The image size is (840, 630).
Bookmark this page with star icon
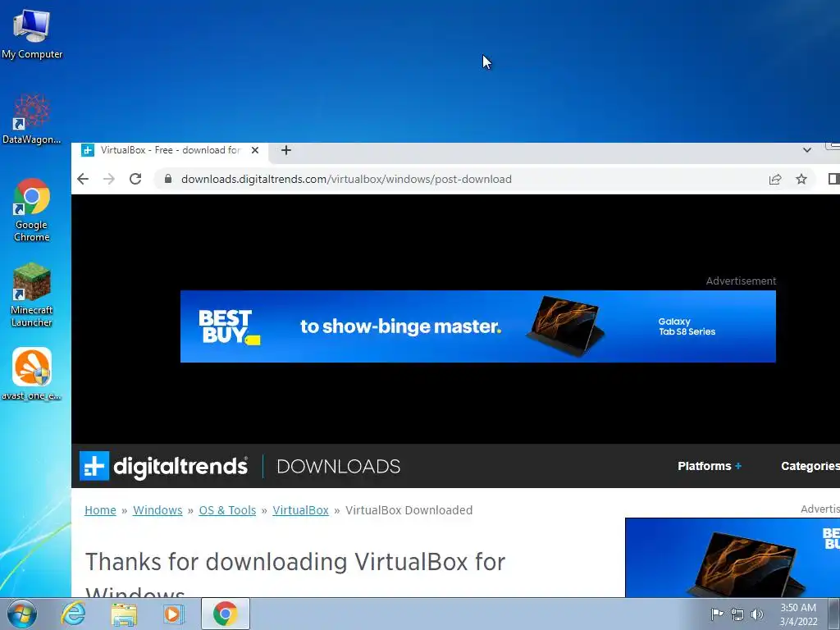(801, 179)
